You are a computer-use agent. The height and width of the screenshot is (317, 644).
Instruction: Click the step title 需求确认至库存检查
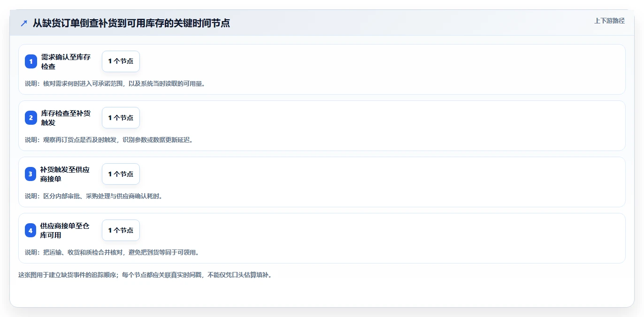pyautogui.click(x=66, y=61)
